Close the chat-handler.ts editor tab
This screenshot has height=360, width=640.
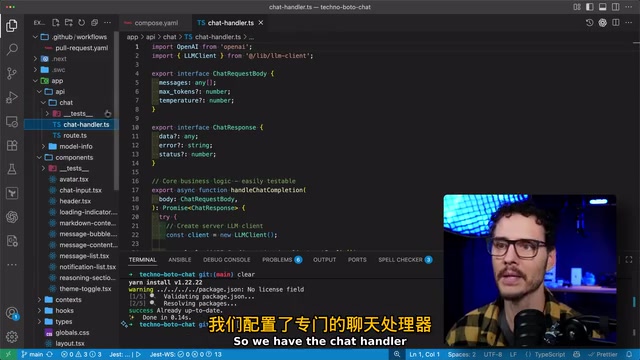tap(261, 23)
